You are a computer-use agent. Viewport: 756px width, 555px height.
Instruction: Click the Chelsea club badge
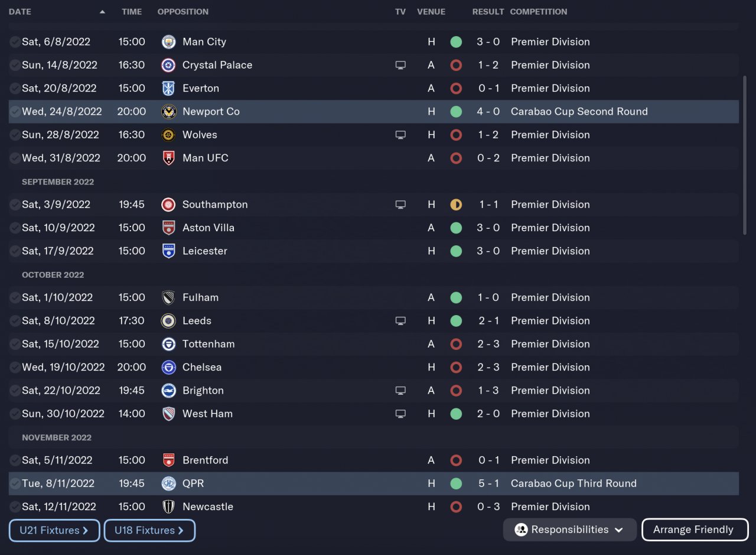(168, 367)
